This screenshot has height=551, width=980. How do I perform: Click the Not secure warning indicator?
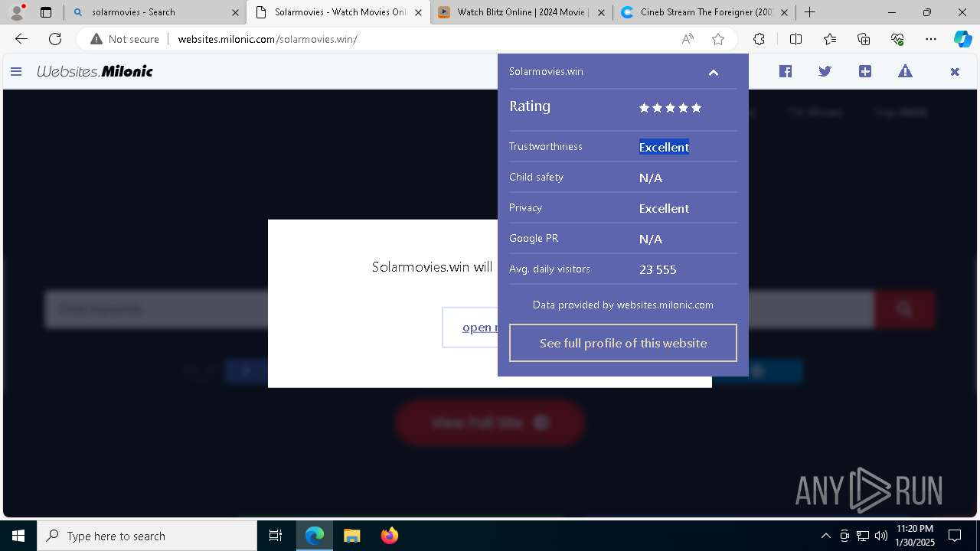pyautogui.click(x=125, y=39)
